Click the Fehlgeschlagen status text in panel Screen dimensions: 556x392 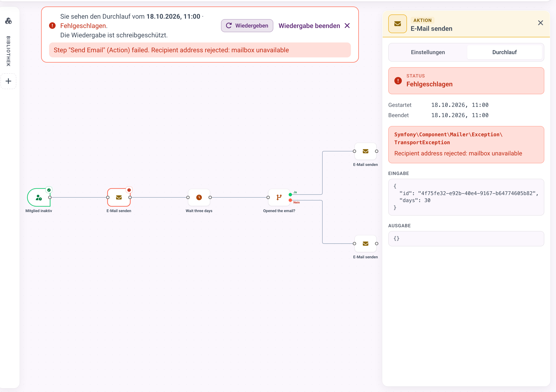click(x=429, y=84)
